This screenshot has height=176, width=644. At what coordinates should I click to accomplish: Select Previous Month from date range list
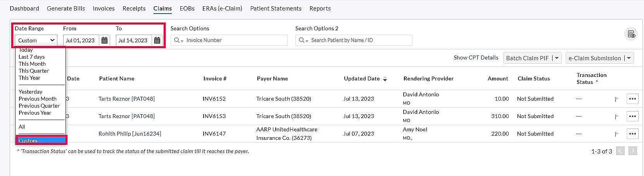(x=38, y=99)
